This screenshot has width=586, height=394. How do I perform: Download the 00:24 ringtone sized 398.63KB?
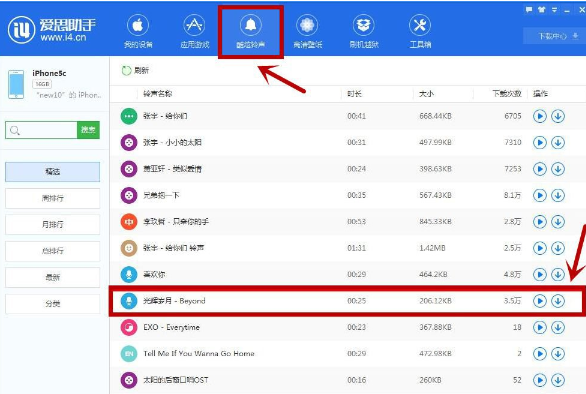[x=558, y=169]
